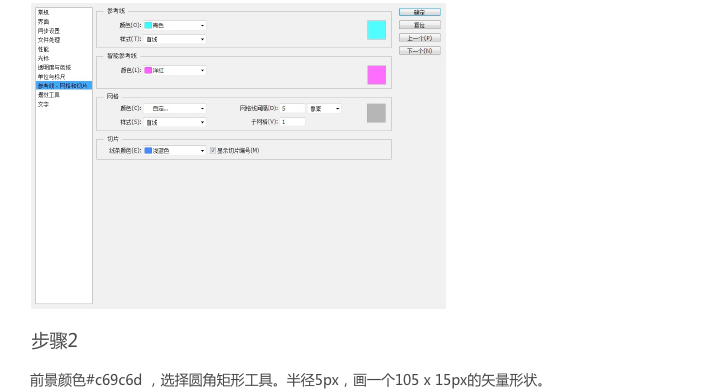Click the 复位 (Reset) button
This screenshot has width=720, height=392.
(x=420, y=25)
